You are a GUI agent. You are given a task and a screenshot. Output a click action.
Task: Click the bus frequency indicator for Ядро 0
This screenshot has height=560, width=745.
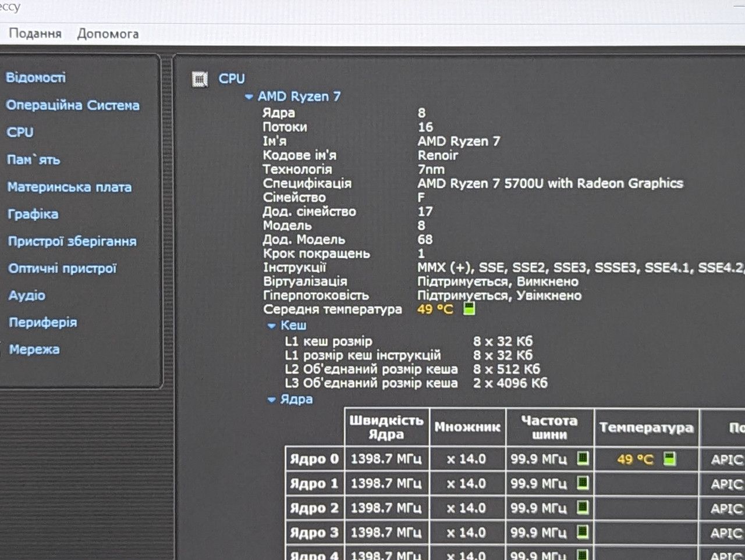pos(583,458)
